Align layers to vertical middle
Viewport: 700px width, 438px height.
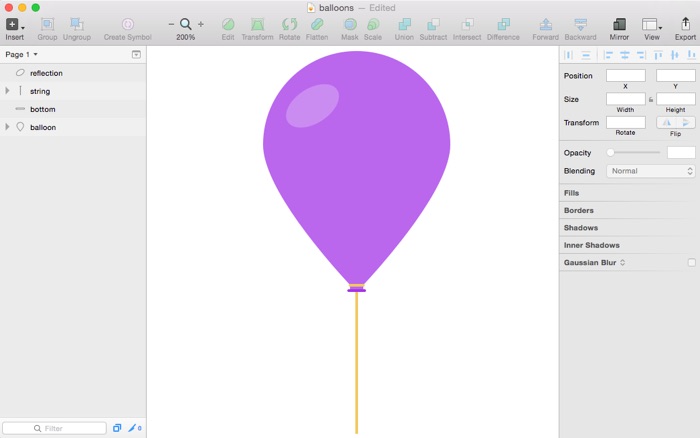coord(675,55)
